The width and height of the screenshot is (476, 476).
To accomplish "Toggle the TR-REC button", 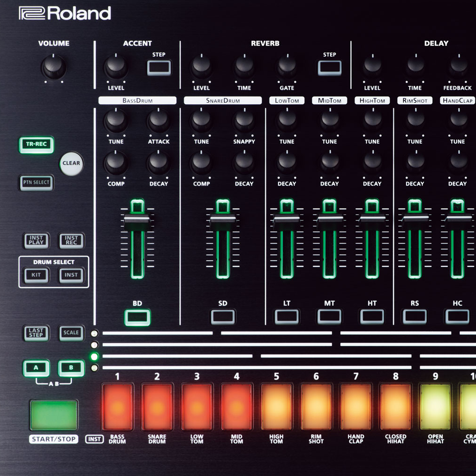I will click(36, 144).
